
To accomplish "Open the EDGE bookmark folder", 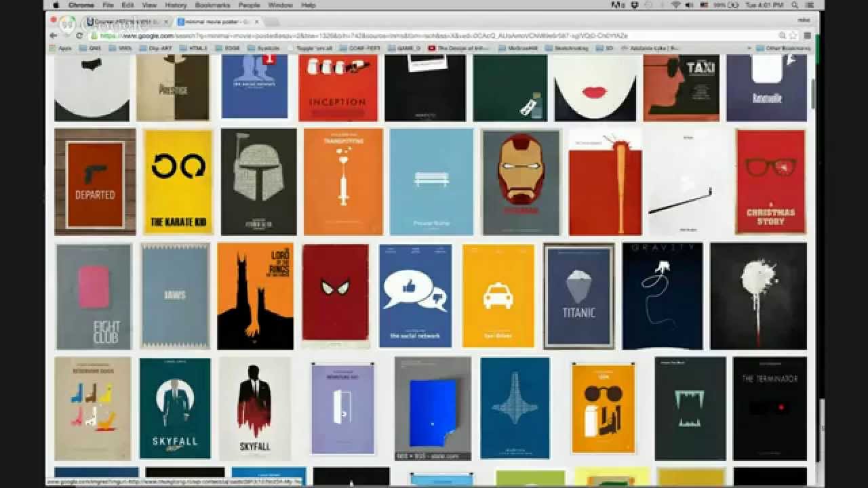I will click(x=229, y=48).
